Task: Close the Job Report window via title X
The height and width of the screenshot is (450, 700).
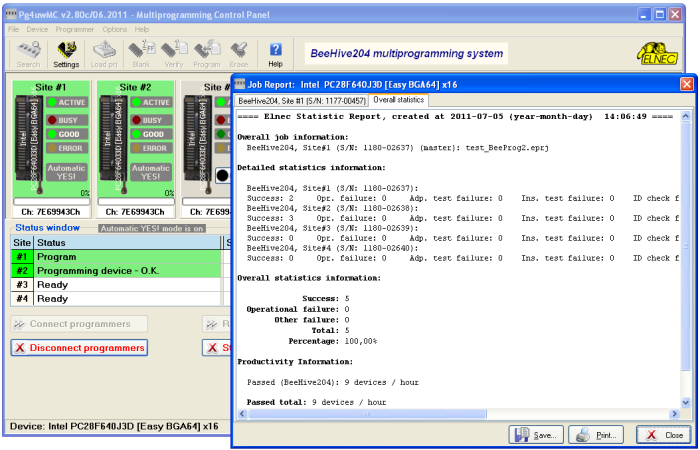Action: tap(687, 84)
